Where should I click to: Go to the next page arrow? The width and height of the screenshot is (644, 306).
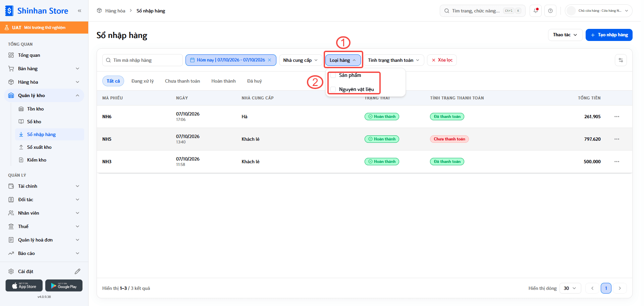[x=620, y=288]
